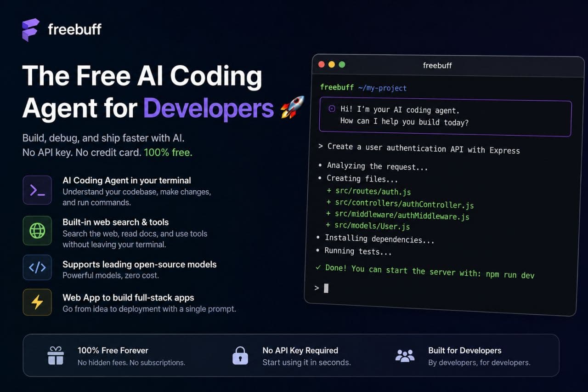Click the 'npm run dev' command text
The width and height of the screenshot is (588, 392).
click(510, 274)
